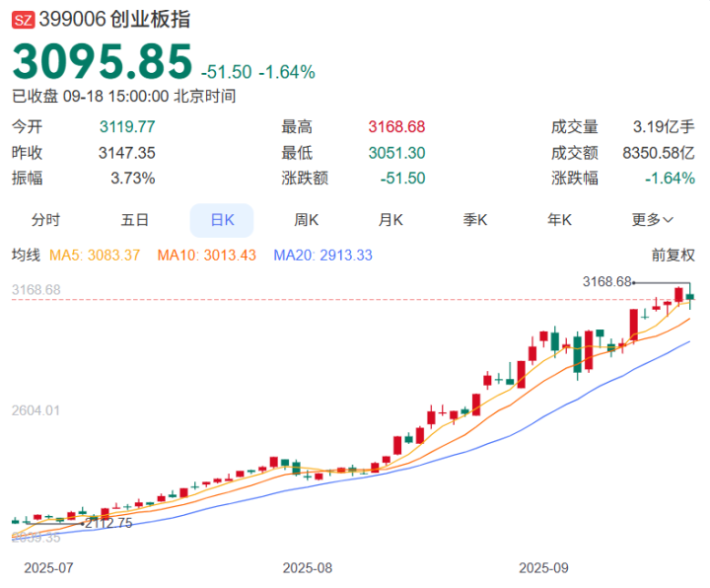Click the 成交额 value 8350.58亿
The width and height of the screenshot is (710, 588).
pyautogui.click(x=659, y=153)
